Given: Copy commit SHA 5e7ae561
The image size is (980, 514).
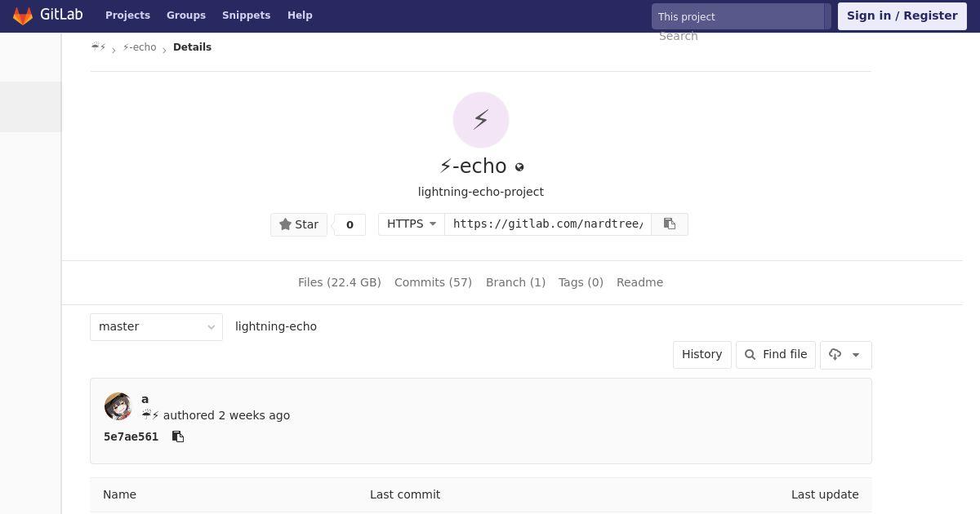Looking at the screenshot, I should [x=178, y=436].
